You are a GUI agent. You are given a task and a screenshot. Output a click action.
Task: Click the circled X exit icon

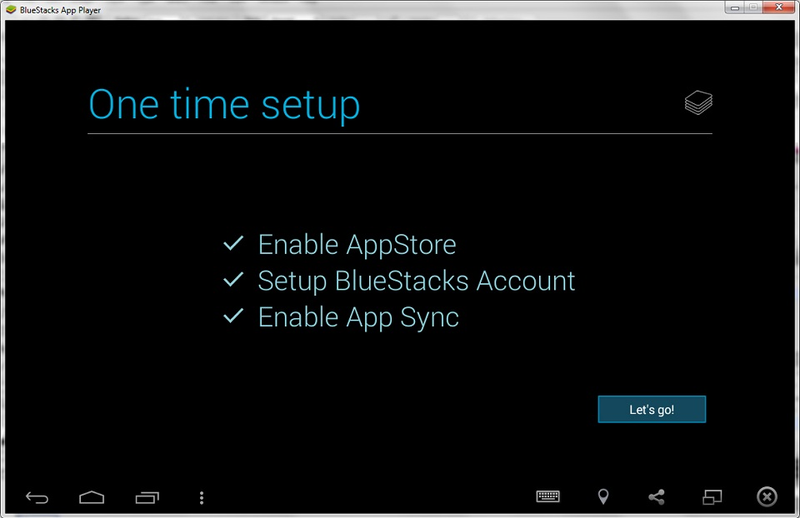click(767, 497)
